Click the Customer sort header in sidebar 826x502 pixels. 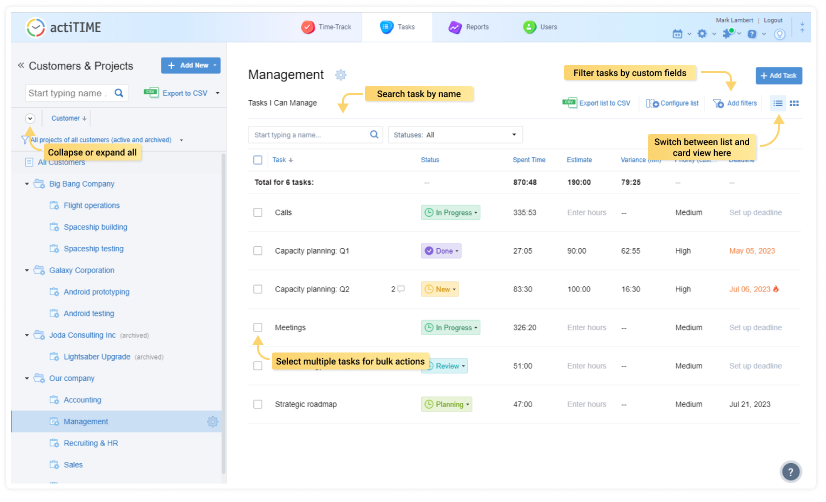(x=68, y=119)
